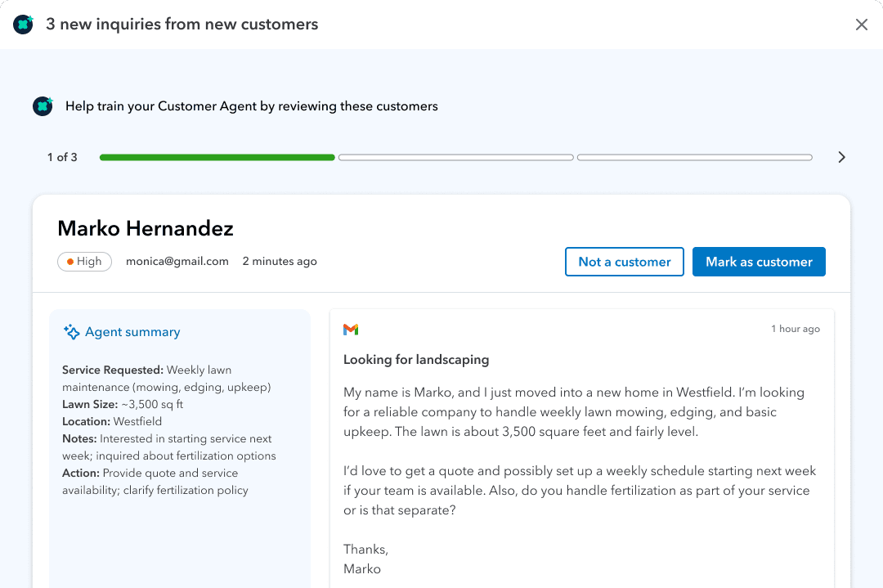The image size is (883, 588).
Task: Go to the next customer using the chevron
Action: (841, 157)
